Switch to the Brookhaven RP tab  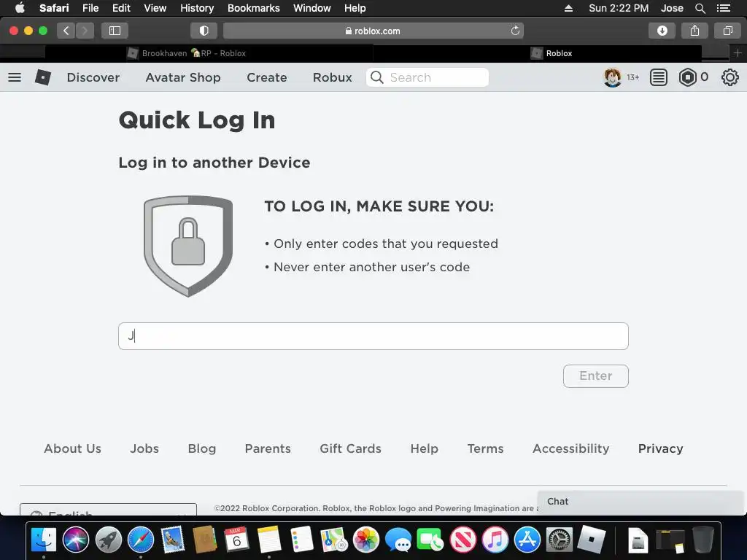tap(187, 52)
